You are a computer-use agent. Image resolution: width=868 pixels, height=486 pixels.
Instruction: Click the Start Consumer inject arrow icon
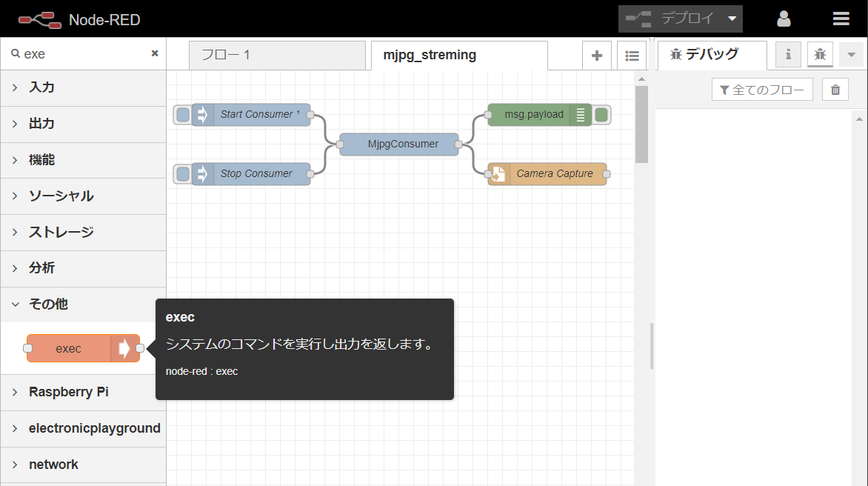pos(203,115)
